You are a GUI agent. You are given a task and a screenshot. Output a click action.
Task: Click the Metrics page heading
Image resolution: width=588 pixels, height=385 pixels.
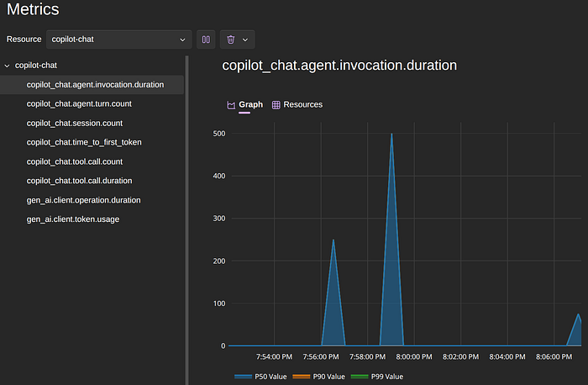click(x=33, y=9)
